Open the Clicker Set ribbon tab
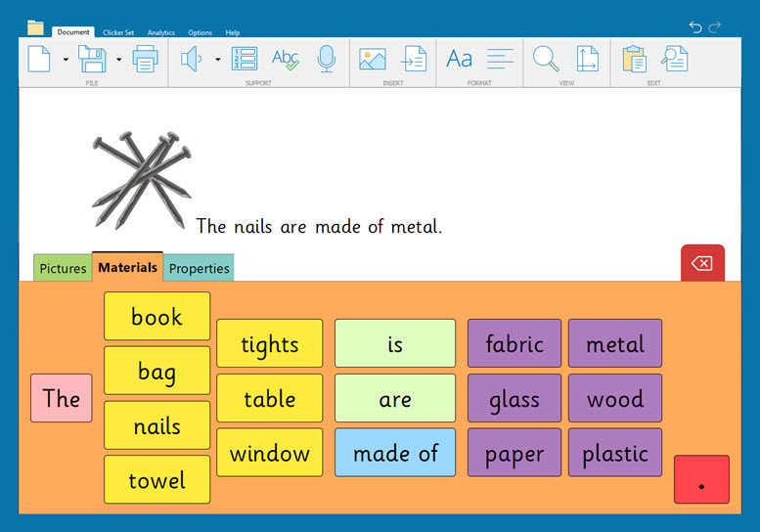Screen dimensions: 760x532 click(x=118, y=32)
